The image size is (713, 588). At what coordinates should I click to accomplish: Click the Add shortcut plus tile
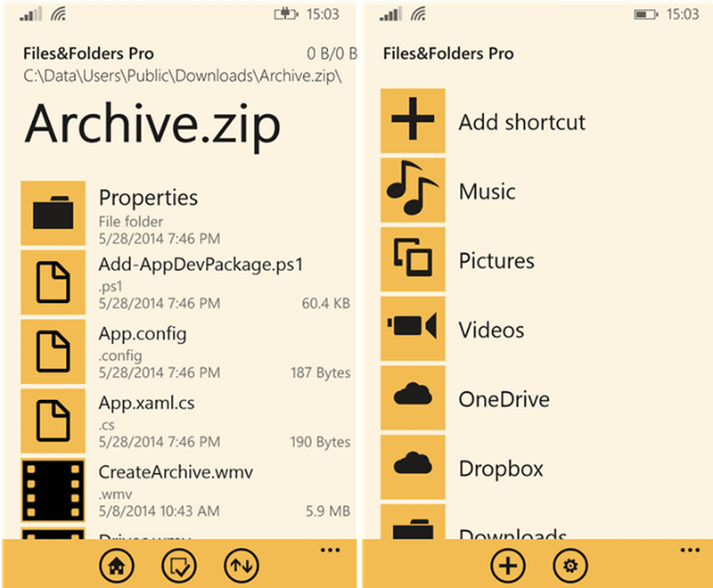[413, 120]
